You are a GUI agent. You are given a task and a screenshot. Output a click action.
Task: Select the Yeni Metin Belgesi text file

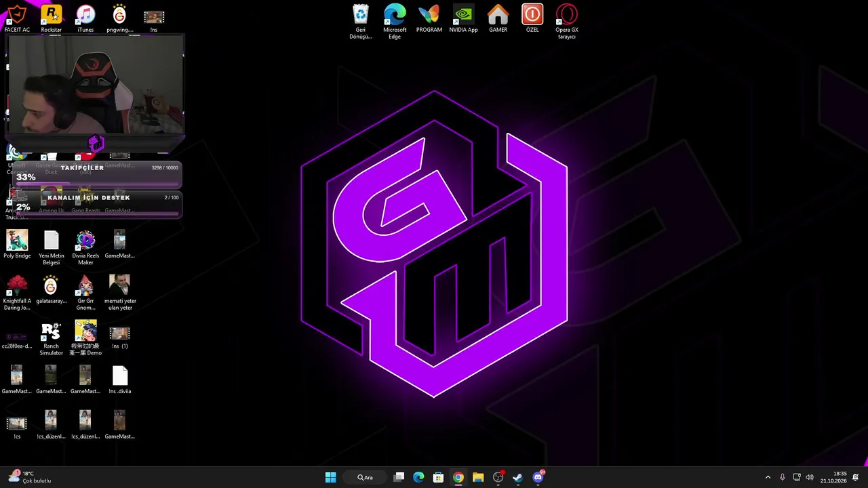pos(51,248)
